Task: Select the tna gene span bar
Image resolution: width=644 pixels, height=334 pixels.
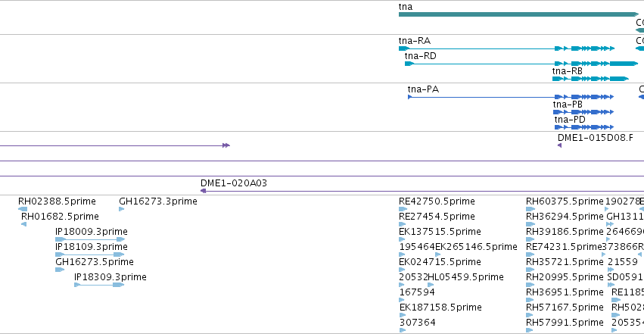Action: pyautogui.click(x=518, y=14)
